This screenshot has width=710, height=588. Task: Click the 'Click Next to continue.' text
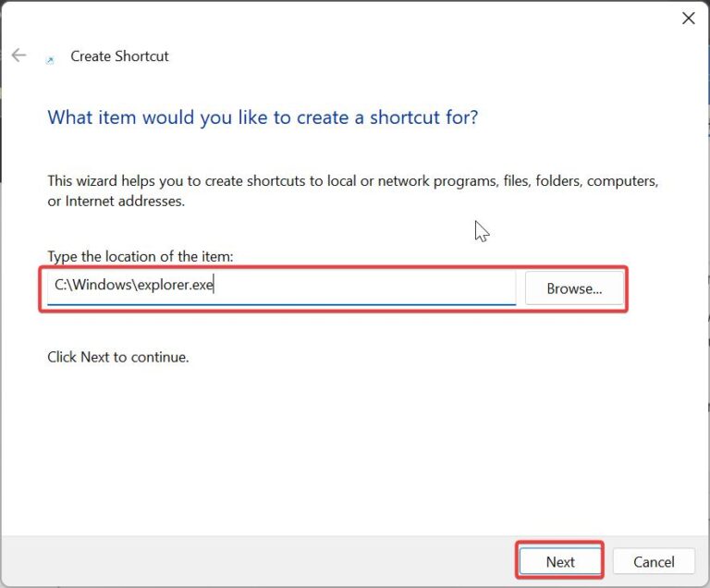[x=118, y=357]
